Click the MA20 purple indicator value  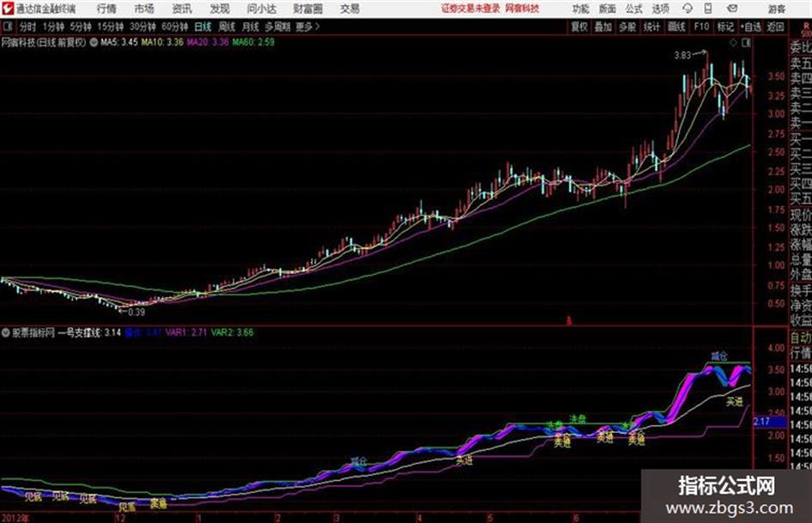click(x=208, y=42)
